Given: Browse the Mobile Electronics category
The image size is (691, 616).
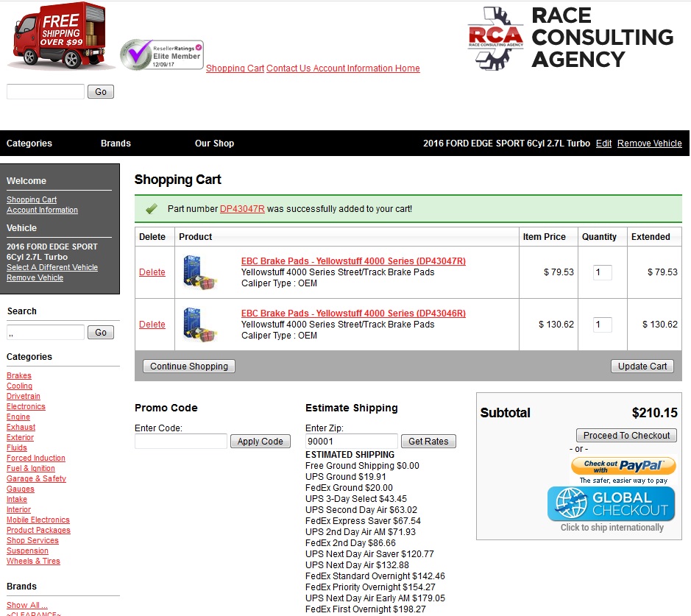Looking at the screenshot, I should (38, 520).
